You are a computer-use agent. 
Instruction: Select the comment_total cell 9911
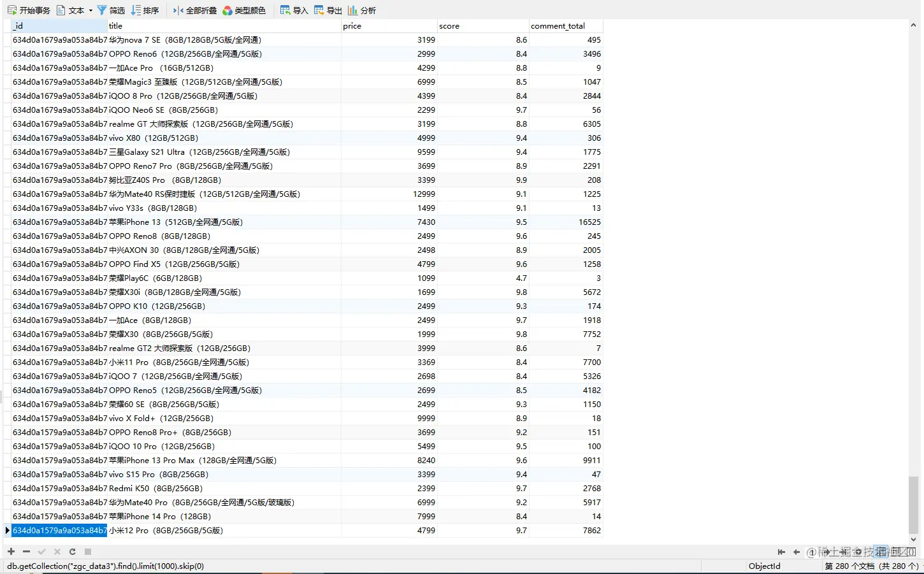566,460
